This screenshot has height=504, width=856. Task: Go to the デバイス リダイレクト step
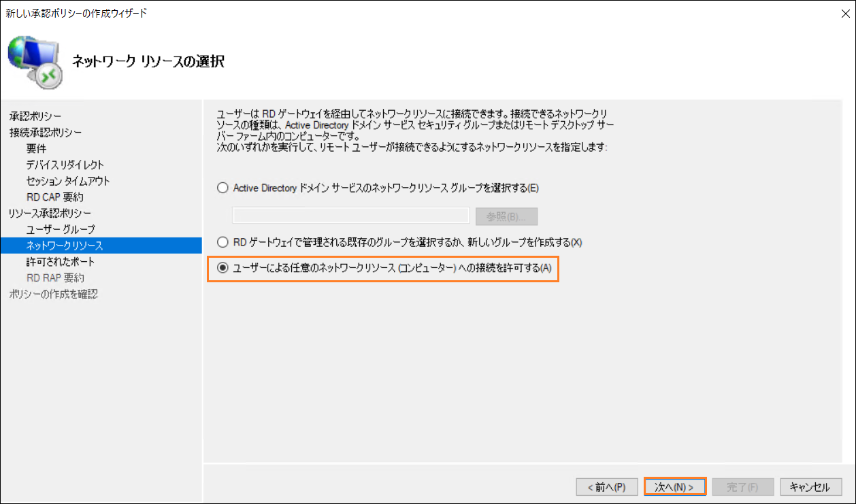pyautogui.click(x=65, y=165)
